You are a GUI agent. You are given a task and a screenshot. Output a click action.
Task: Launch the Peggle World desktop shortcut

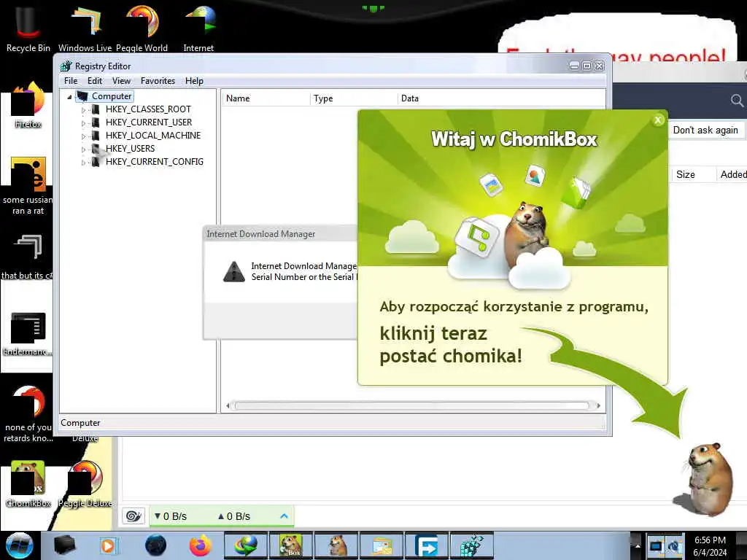pos(142,28)
